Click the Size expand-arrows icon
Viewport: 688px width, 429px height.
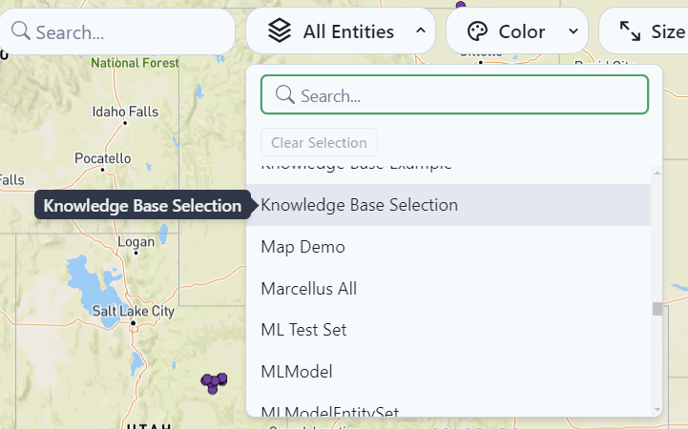click(x=630, y=32)
